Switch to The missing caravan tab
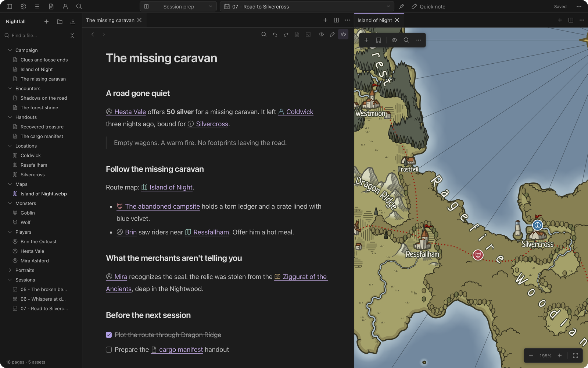 (x=110, y=20)
